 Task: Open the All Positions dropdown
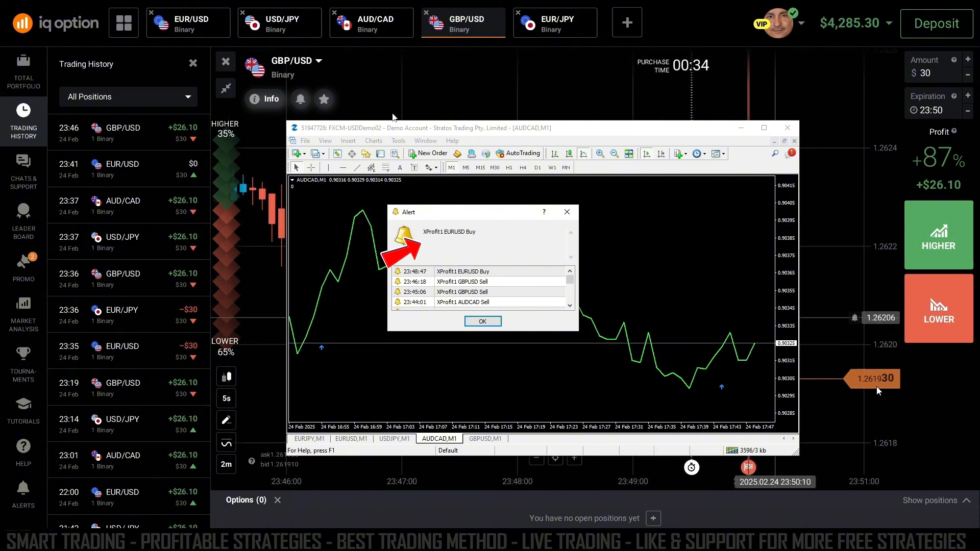[128, 97]
